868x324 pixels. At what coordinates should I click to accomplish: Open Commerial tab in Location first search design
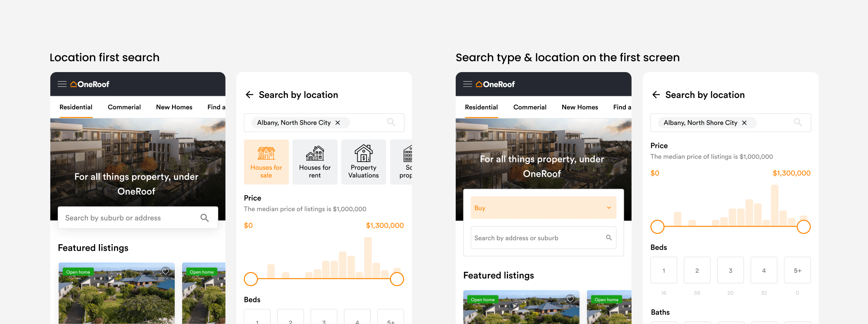tap(124, 107)
